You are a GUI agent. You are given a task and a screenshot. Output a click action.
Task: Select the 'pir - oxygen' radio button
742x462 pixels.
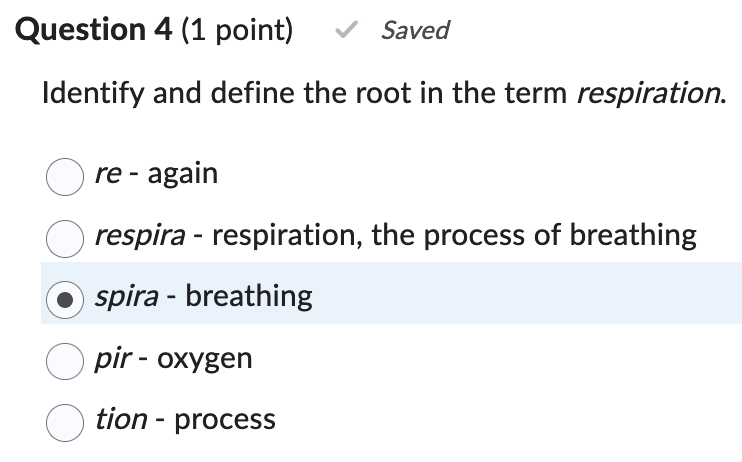(x=65, y=360)
